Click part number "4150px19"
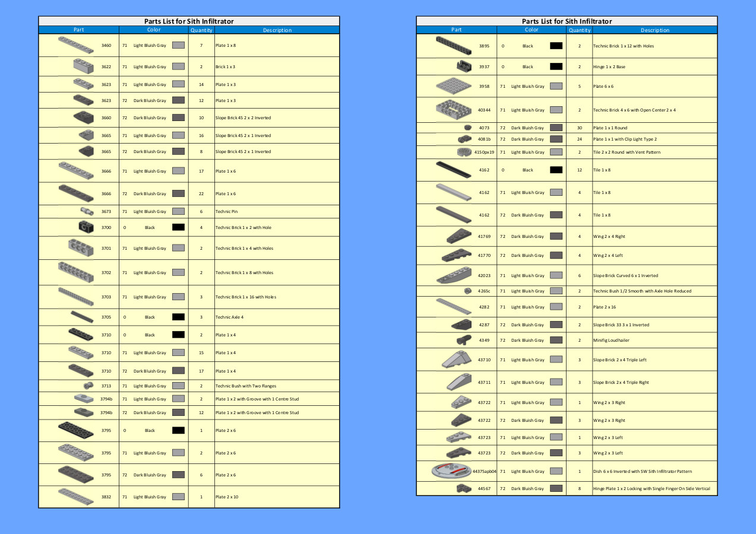Image resolution: width=756 pixels, height=534 pixels. 485,152
